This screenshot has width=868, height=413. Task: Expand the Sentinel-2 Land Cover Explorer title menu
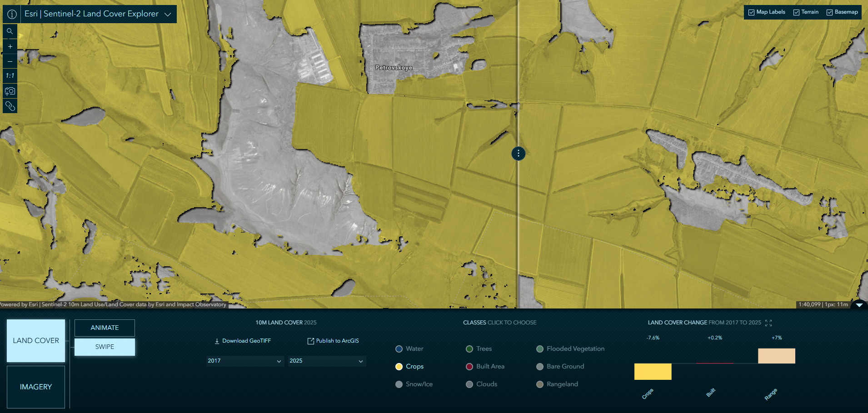tap(168, 14)
